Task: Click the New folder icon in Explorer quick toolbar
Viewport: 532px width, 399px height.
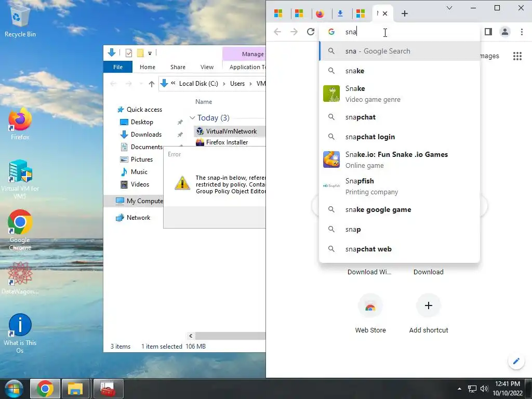Action: pos(140,53)
